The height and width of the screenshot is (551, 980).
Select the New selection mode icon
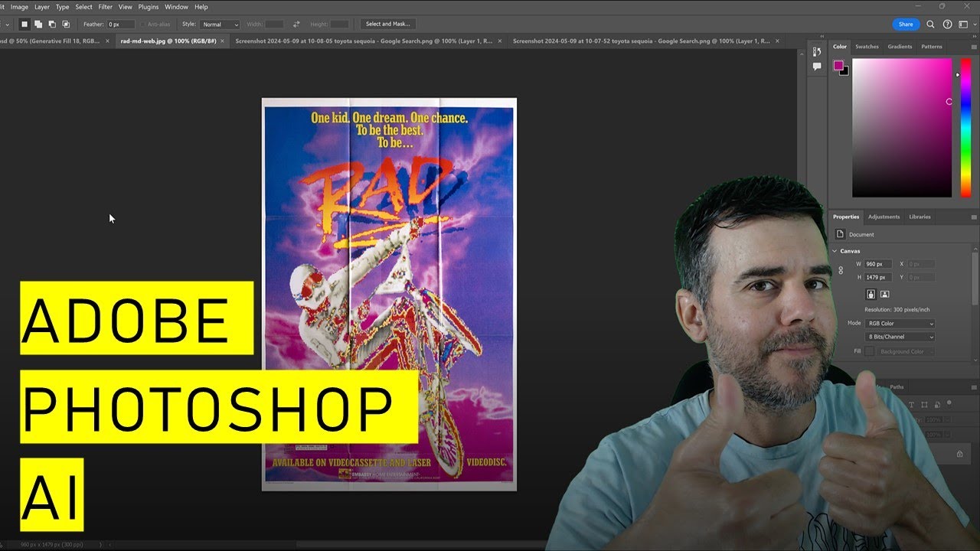[24, 24]
